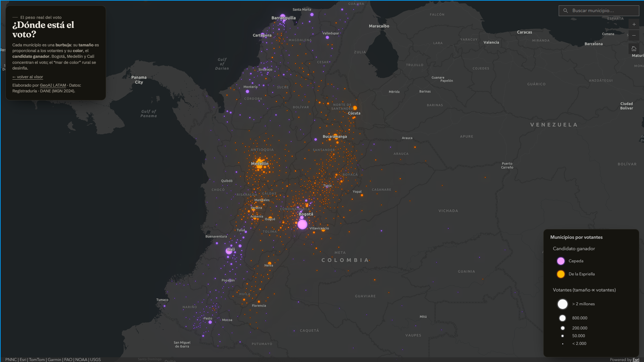
Task: Click the 'Panama City' map label
Action: pyautogui.click(x=139, y=80)
